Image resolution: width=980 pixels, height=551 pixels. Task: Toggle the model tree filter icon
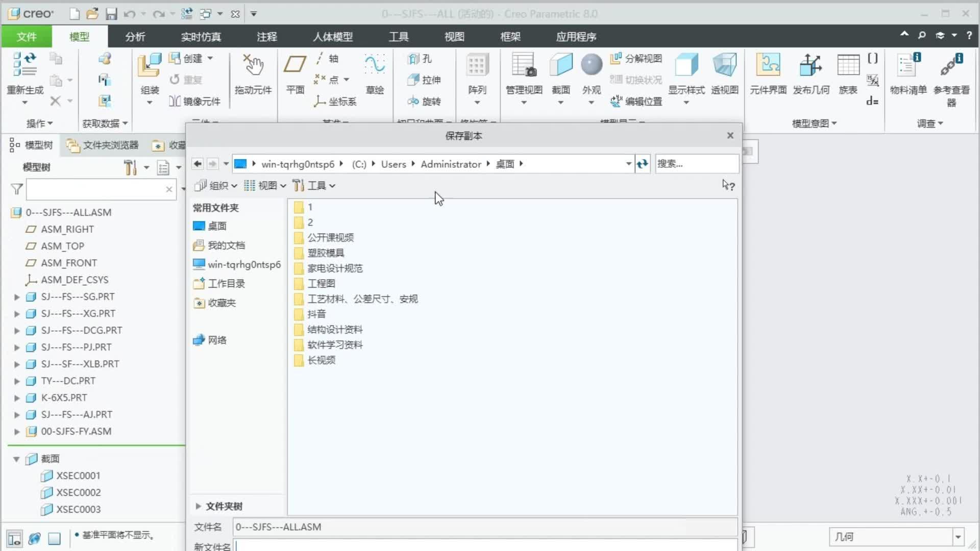point(16,189)
